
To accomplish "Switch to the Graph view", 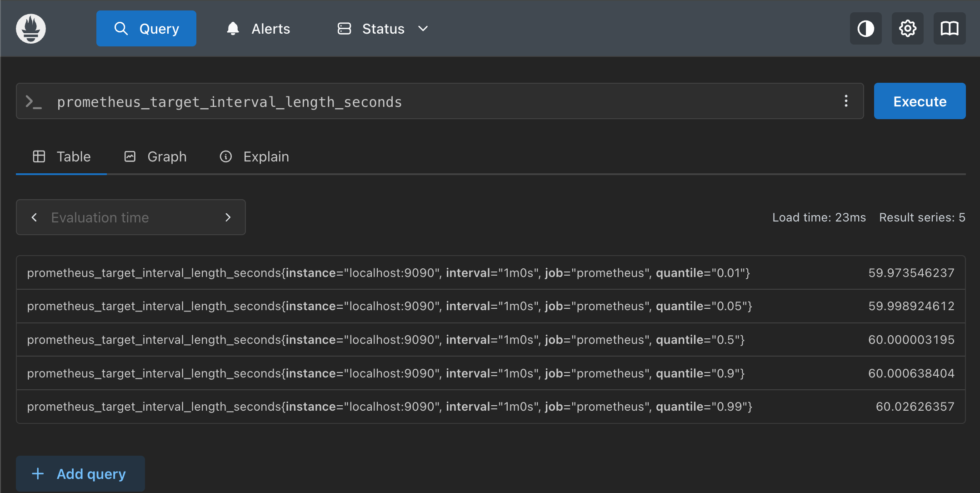I will coord(167,156).
